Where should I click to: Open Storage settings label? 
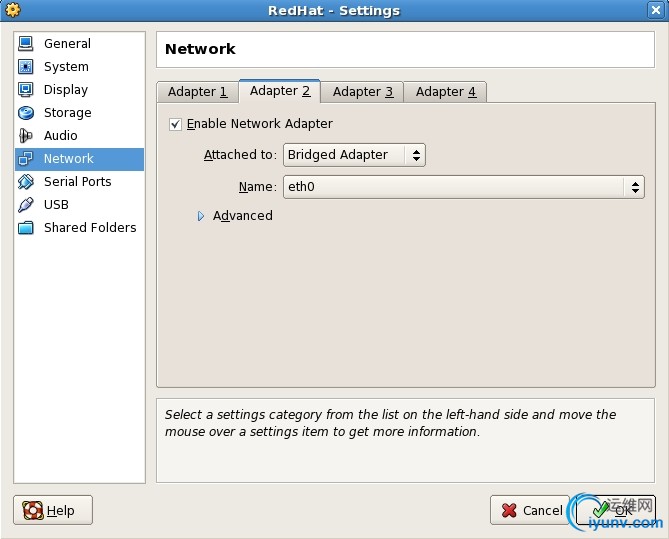tap(67, 113)
